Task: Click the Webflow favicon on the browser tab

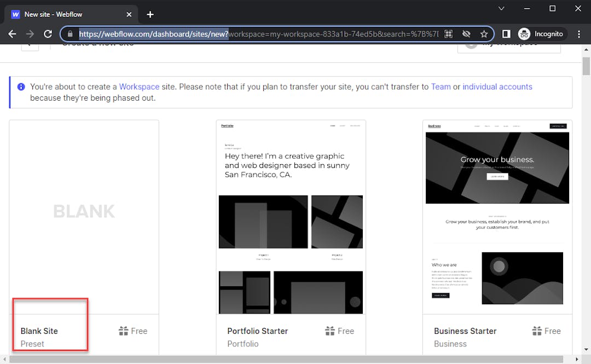Action: pos(15,14)
